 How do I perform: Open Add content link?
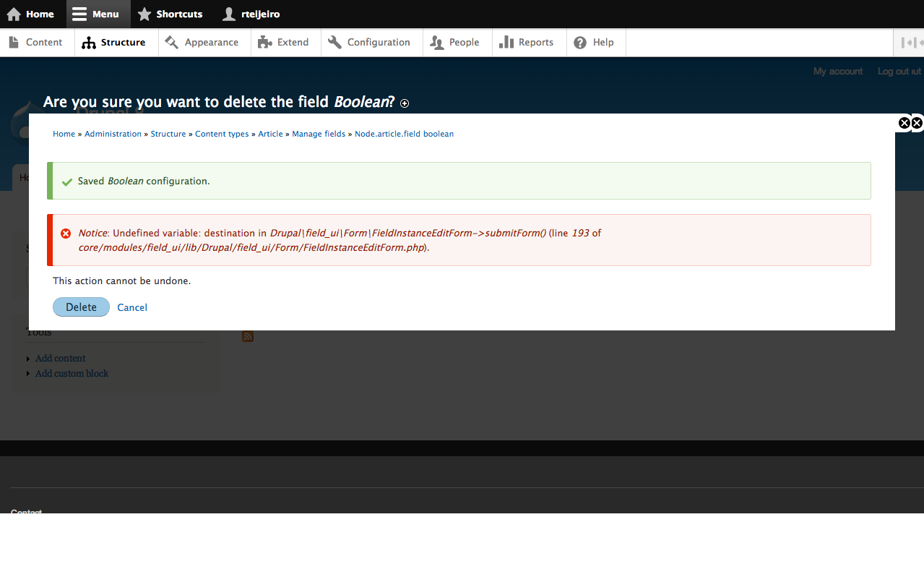pyautogui.click(x=60, y=358)
